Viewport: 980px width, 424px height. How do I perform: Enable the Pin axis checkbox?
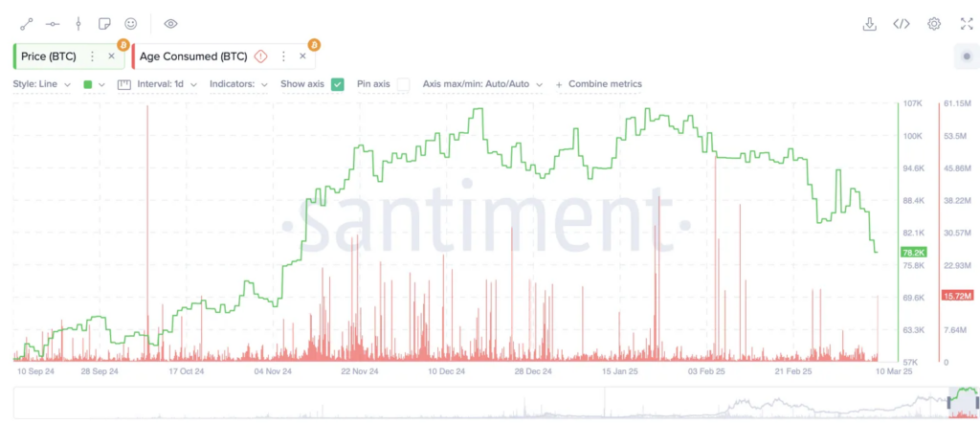click(x=404, y=84)
